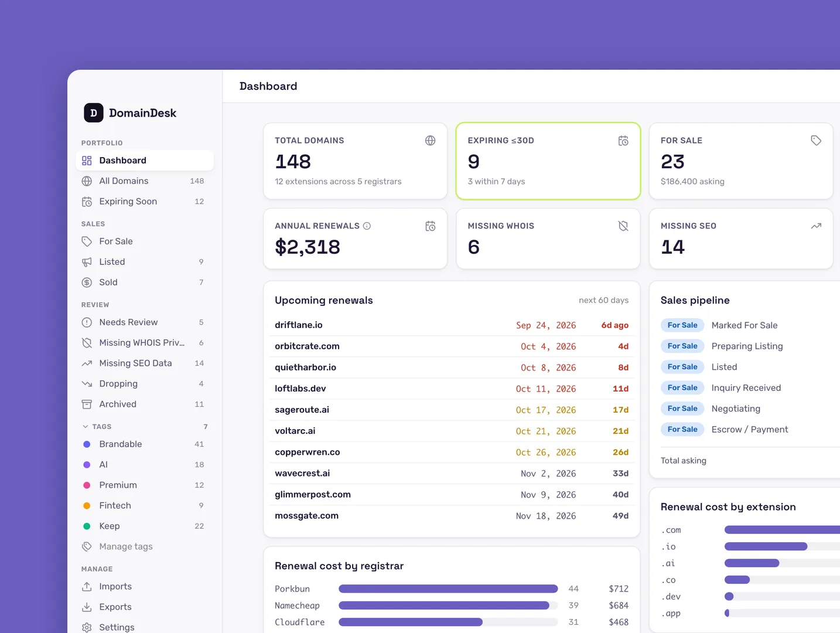840x633 pixels.
Task: Click trend icon on Missing SEO card
Action: tap(816, 226)
